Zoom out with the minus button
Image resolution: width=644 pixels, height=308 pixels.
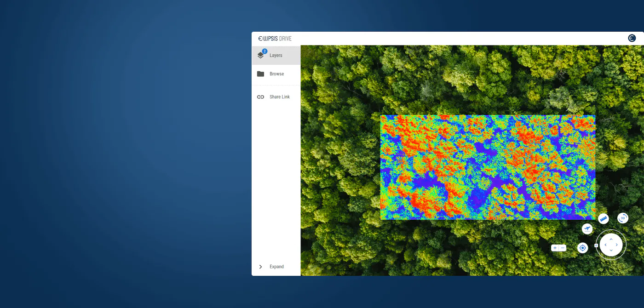(x=563, y=248)
